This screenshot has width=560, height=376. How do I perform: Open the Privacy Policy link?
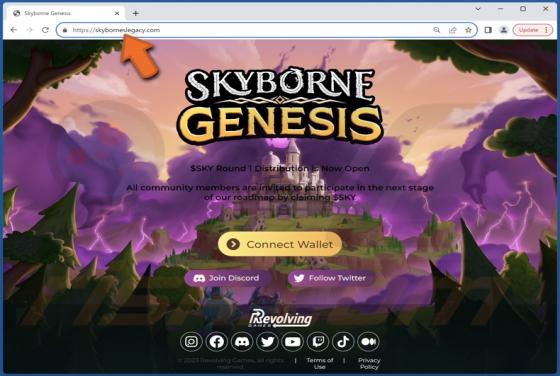coord(369,364)
